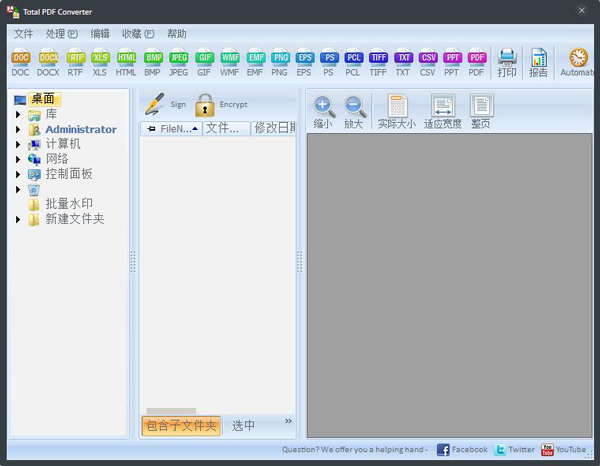Select the 计算机 tree item
This screenshot has height=466, width=600.
63,144
